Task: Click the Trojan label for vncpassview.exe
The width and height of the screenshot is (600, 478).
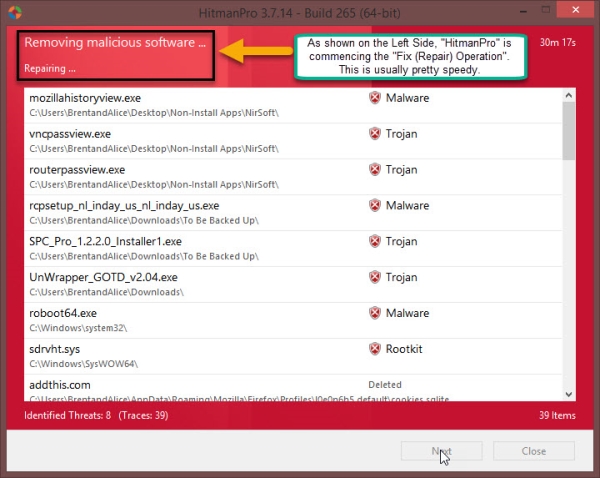Action: coord(401,134)
